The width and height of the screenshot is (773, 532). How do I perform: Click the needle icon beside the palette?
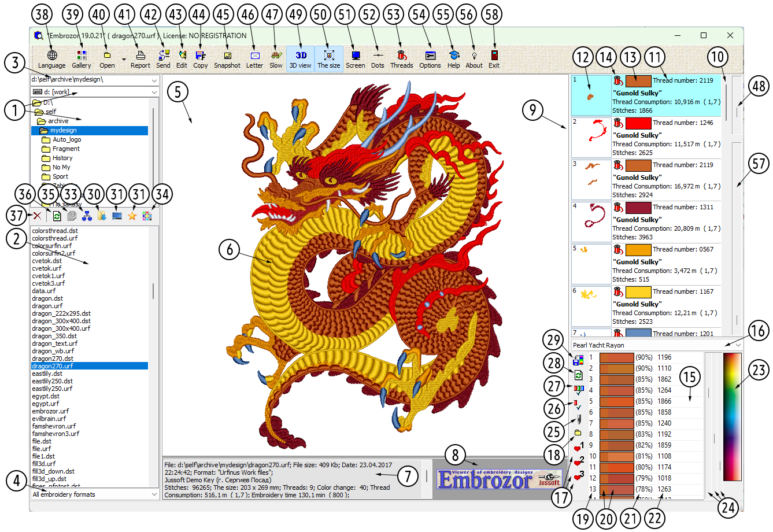pyautogui.click(x=578, y=419)
